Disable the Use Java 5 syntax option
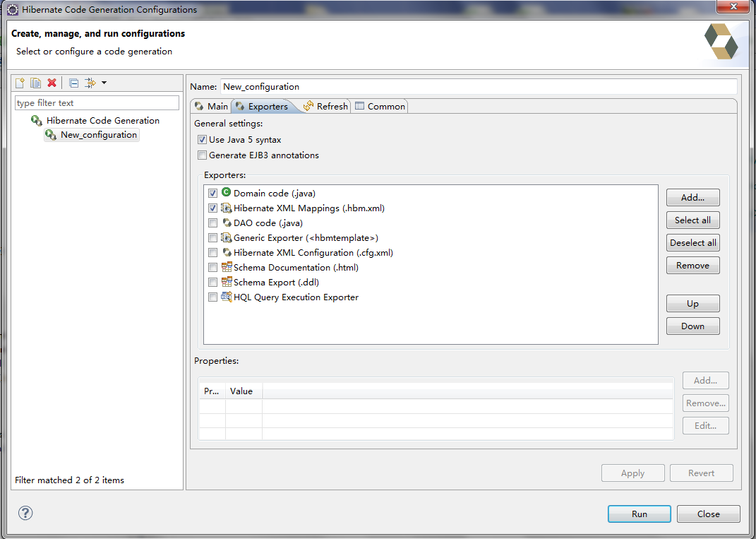The width and height of the screenshot is (756, 539). click(203, 139)
